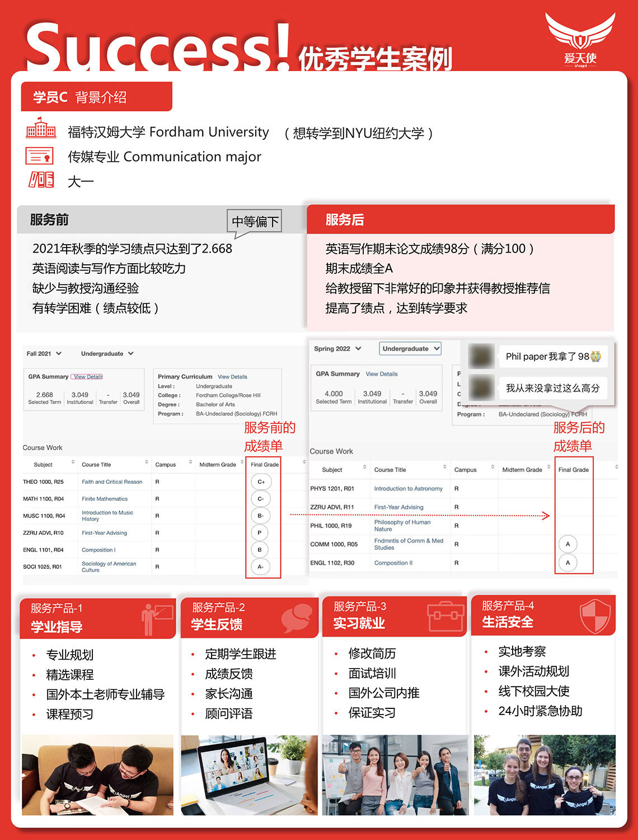Click the 4.000 Selected Term GPA value
This screenshot has height=840, width=638.
334,394
